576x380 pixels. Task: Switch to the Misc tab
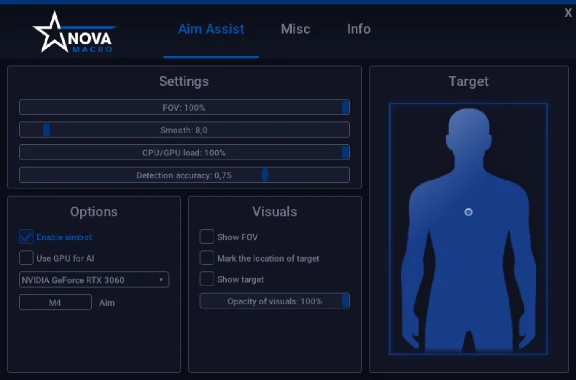(295, 29)
